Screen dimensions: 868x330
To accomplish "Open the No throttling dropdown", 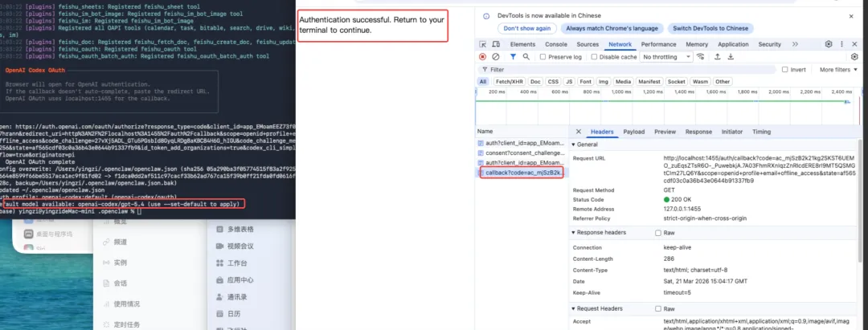I will click(666, 57).
